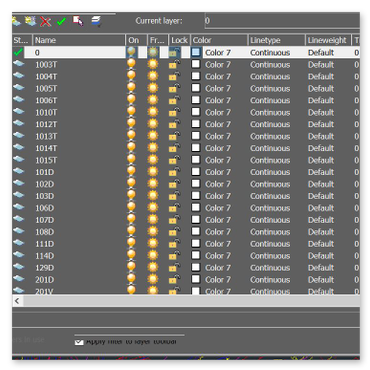Change the Default lineweight of layer 201D
This screenshot has width=370, height=370.
point(321,280)
